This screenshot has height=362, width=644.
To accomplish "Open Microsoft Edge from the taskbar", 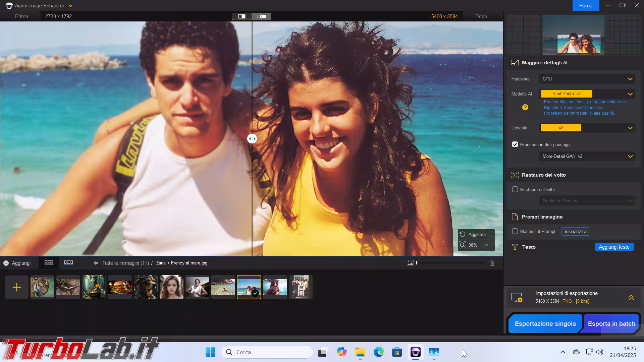I will [x=378, y=352].
